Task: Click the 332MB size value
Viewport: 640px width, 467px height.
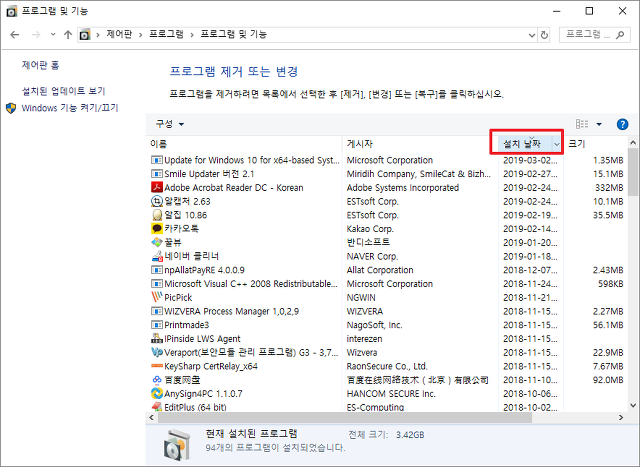Action: click(x=609, y=188)
